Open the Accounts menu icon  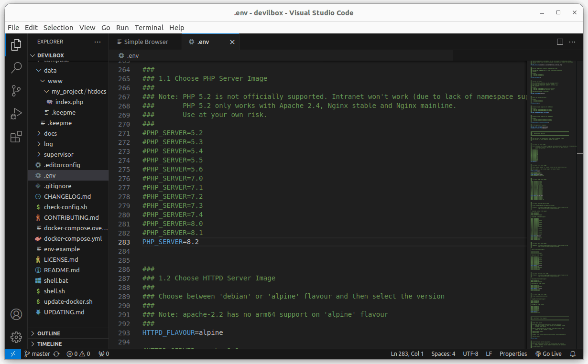(16, 314)
